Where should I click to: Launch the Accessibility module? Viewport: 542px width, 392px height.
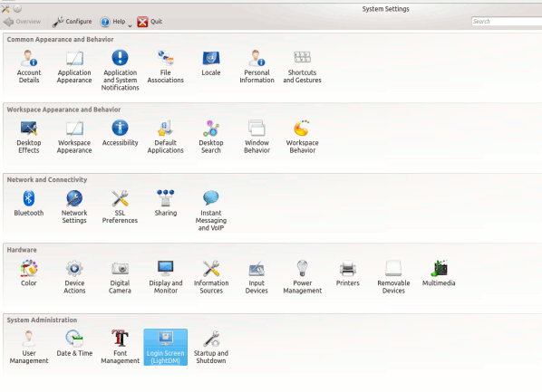point(120,133)
